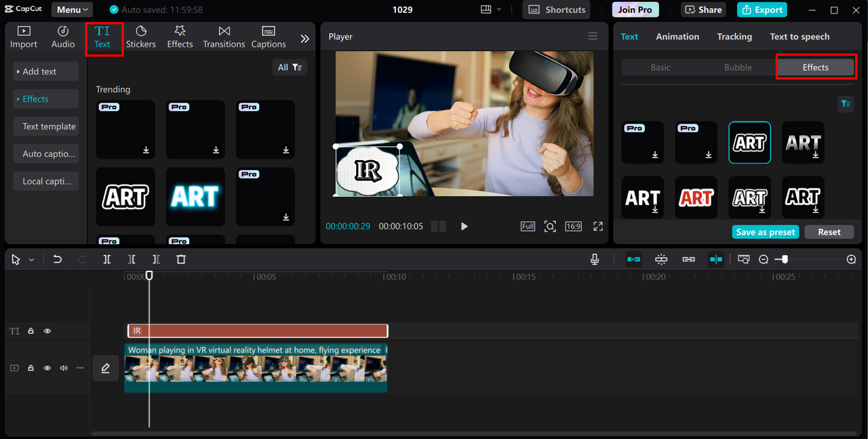Apply the selected outlined ART effect preset
Image resolution: width=868 pixels, height=439 pixels.
pyautogui.click(x=750, y=142)
